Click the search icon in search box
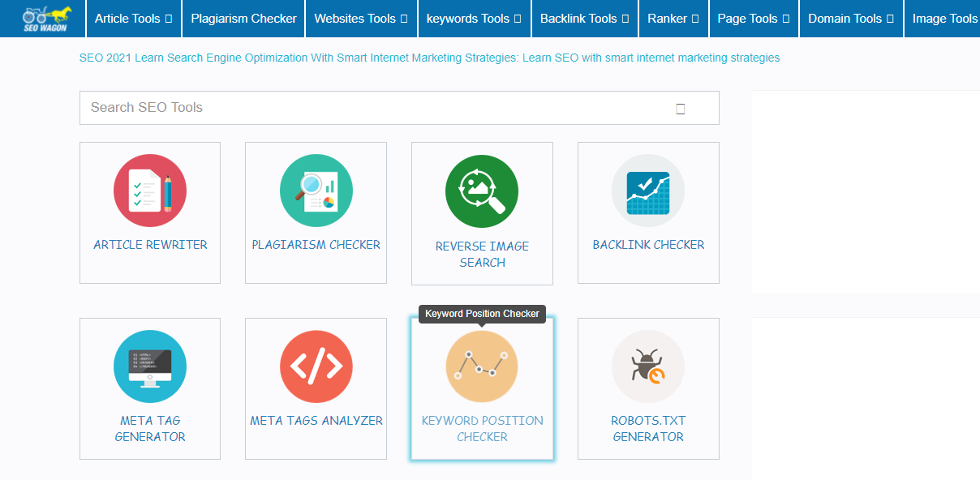The height and width of the screenshot is (480, 980). [x=681, y=109]
